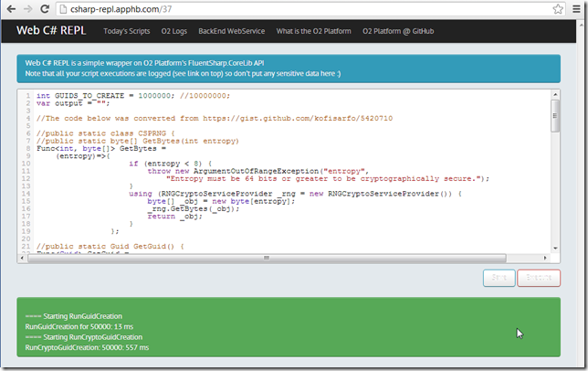Click '//public static class CSPRNG {' line
Viewport: 588px width, 371px height.
106,133
